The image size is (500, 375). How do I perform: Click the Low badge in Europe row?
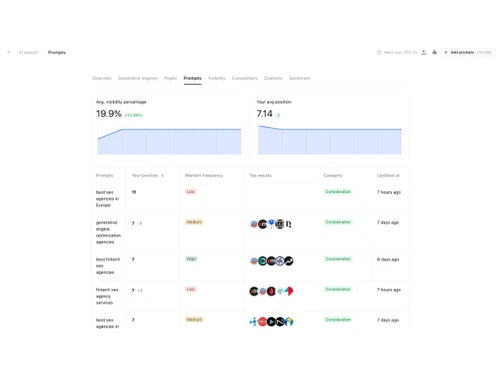(x=191, y=192)
